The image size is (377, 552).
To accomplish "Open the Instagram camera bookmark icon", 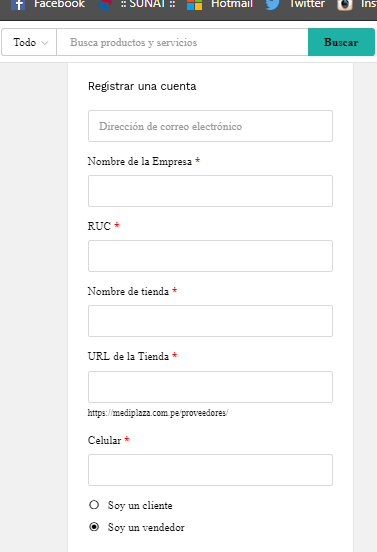I will point(345,5).
